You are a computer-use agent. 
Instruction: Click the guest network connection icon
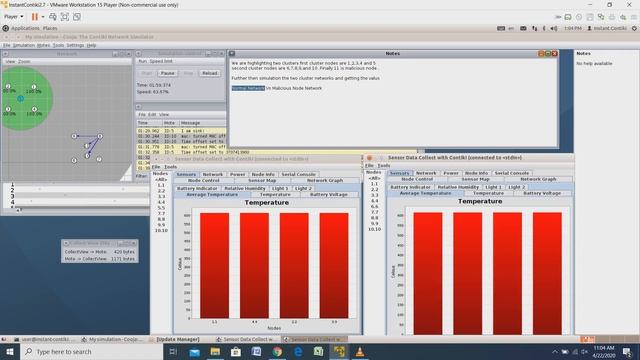(534, 28)
